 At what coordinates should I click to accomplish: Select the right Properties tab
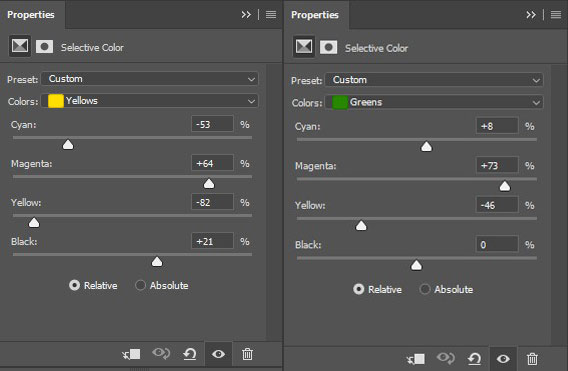[x=315, y=15]
